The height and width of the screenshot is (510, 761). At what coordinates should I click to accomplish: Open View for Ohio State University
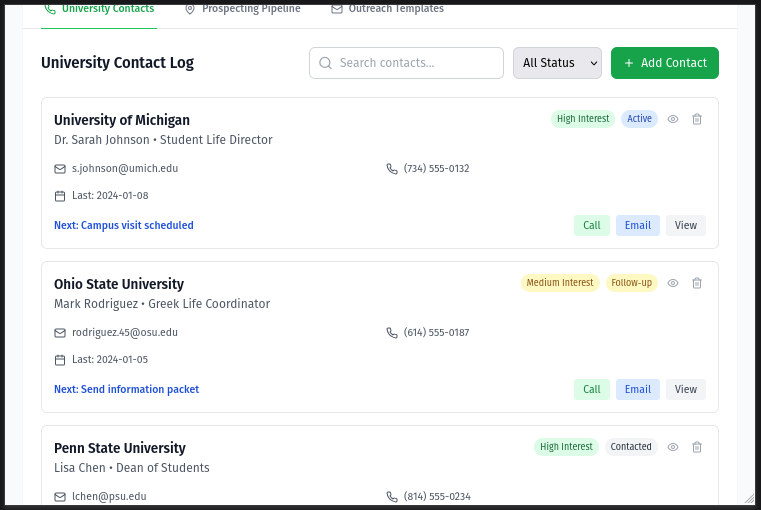pyautogui.click(x=685, y=389)
